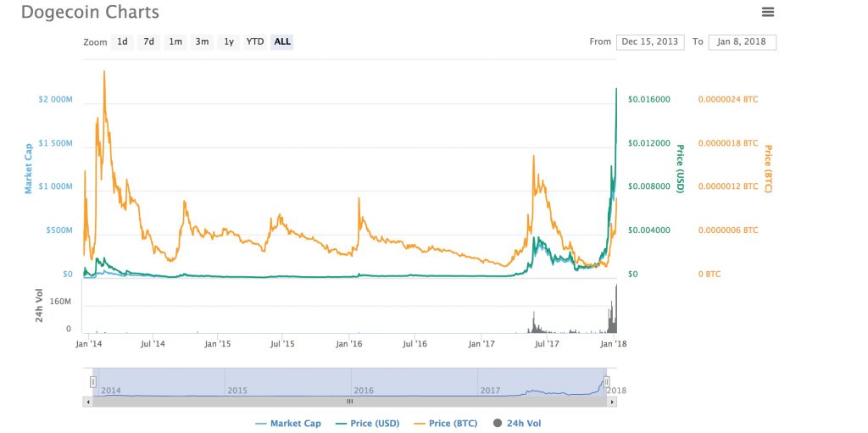The image size is (868, 433).
Task: Click the horizontal scrollbar thumb grip
Action: tap(349, 402)
